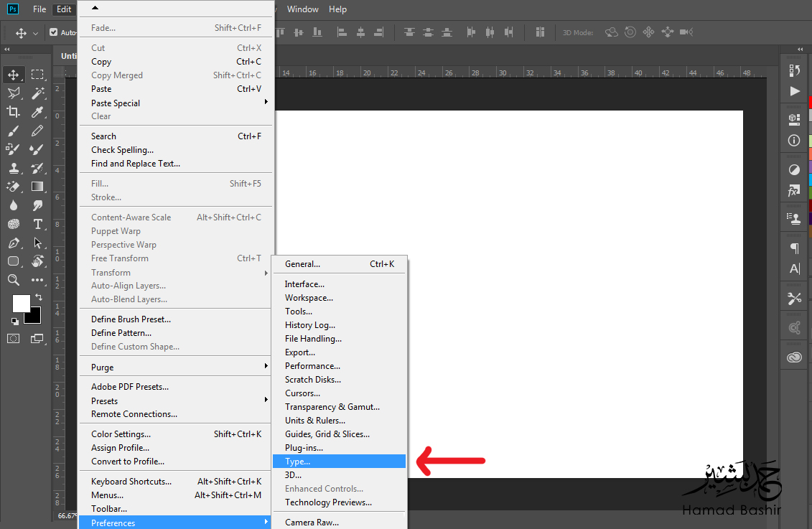
Task: Click Check Spelling... item
Action: coord(176,149)
